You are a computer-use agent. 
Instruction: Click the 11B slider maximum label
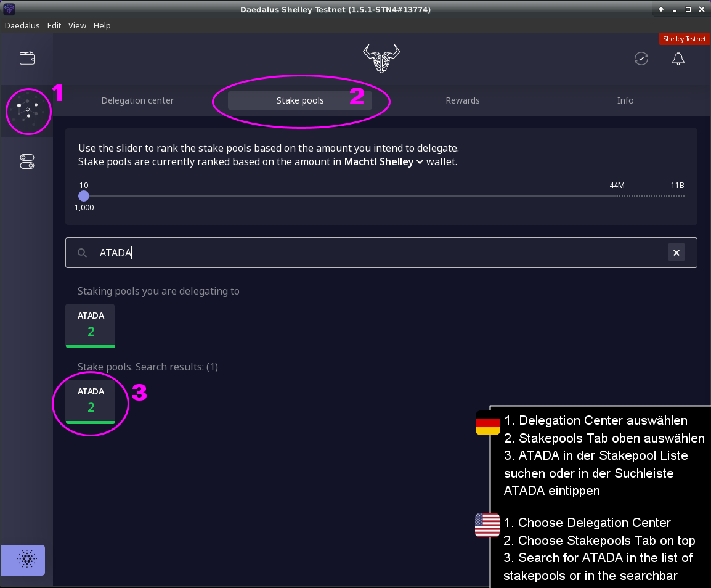point(677,185)
